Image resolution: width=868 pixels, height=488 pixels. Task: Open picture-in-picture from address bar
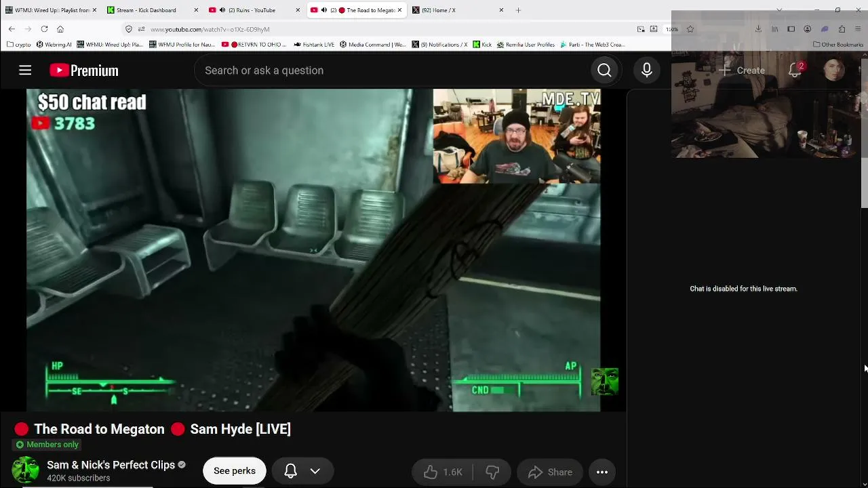pos(641,29)
